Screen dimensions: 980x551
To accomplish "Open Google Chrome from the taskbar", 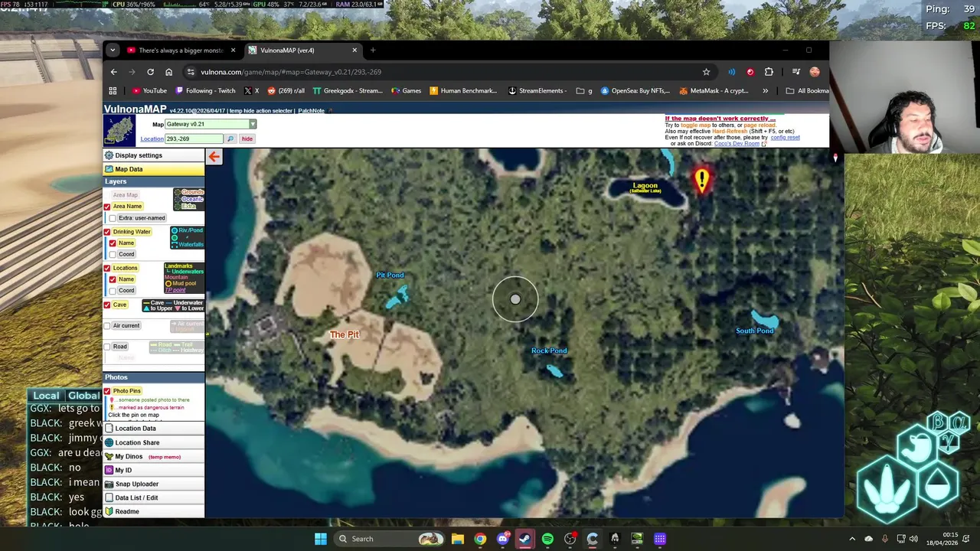I will click(480, 539).
